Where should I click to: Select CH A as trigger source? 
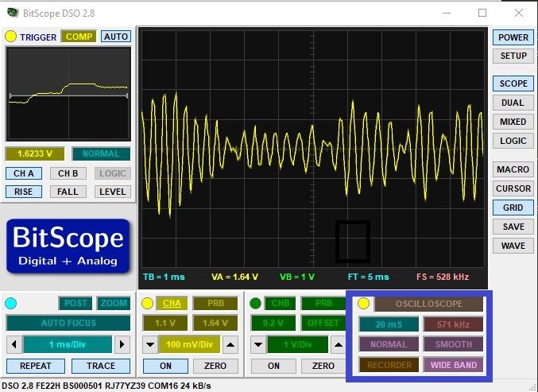click(x=24, y=173)
